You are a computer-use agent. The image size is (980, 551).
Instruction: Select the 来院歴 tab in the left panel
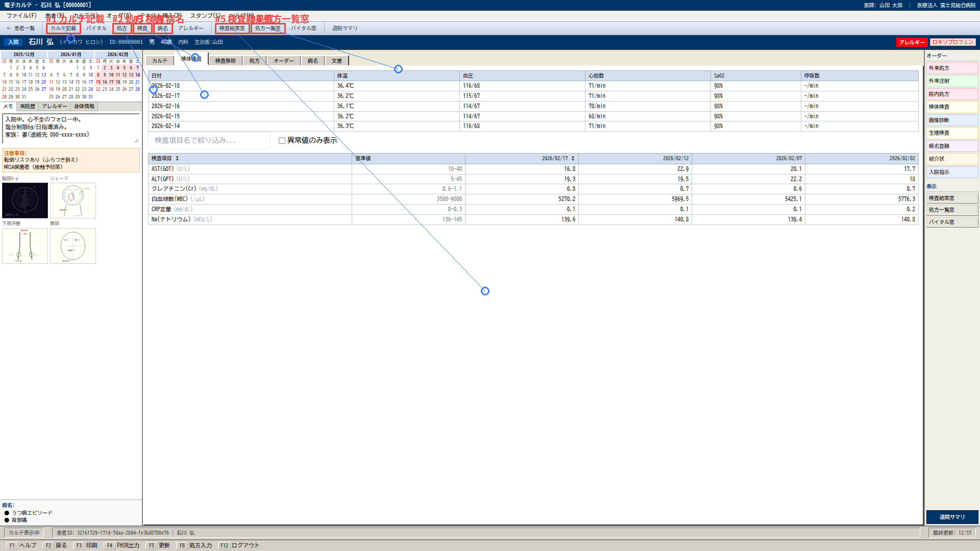(28, 107)
